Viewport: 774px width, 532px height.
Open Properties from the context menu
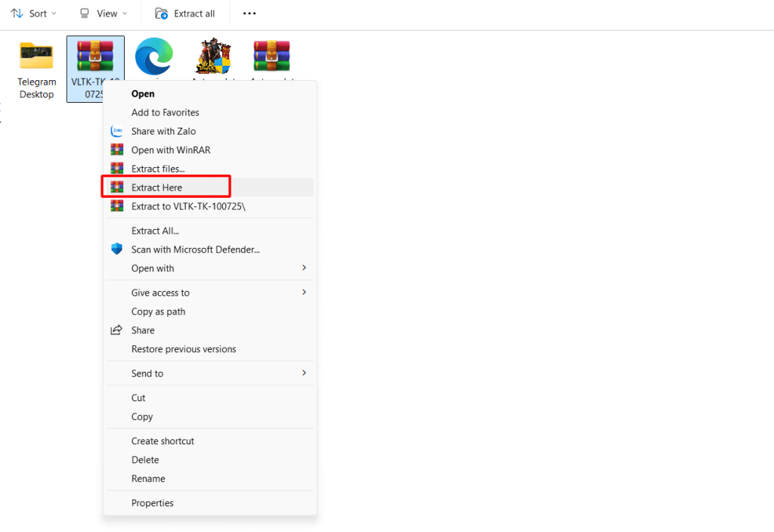(x=153, y=503)
